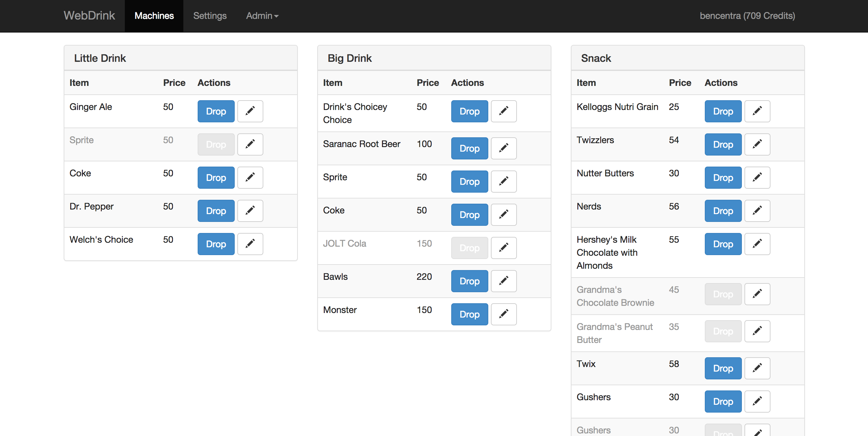Screen dimensions: 868x436
Task: Edit the Bawls slot pencil icon
Action: (x=504, y=281)
